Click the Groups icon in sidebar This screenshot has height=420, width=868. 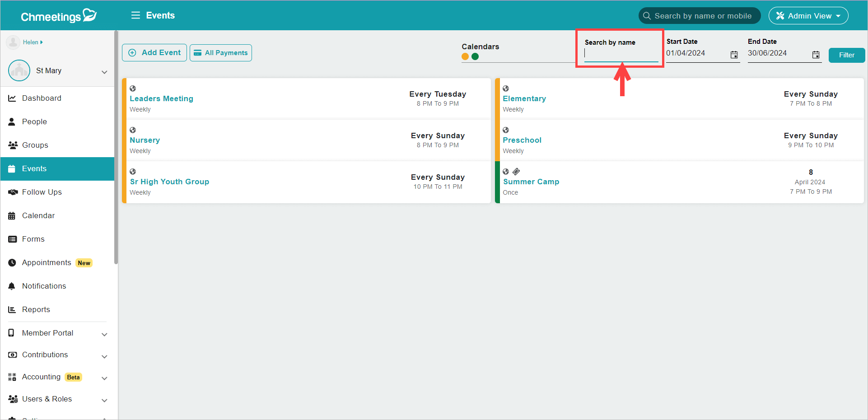coord(13,145)
